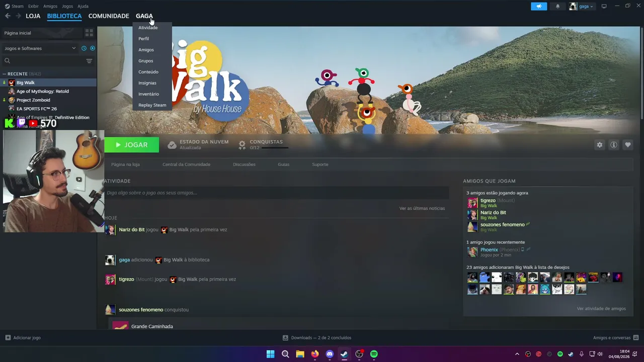The image size is (644, 362).
Task: Select Atividade in the GAGA dropdown
Action: pyautogui.click(x=148, y=28)
